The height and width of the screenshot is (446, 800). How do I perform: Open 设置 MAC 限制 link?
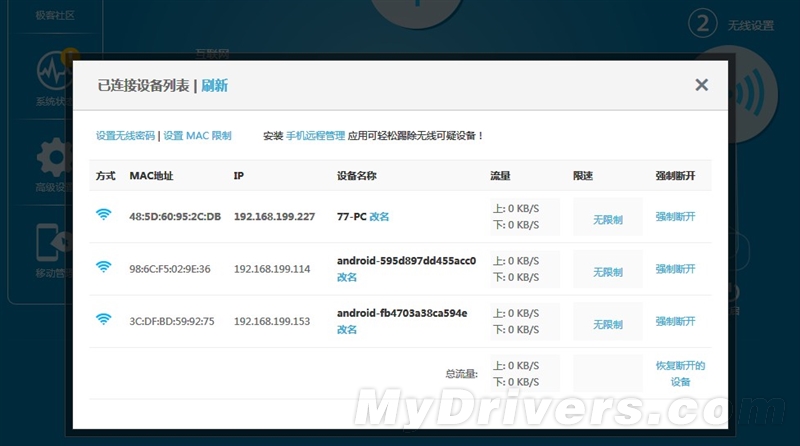pos(197,135)
